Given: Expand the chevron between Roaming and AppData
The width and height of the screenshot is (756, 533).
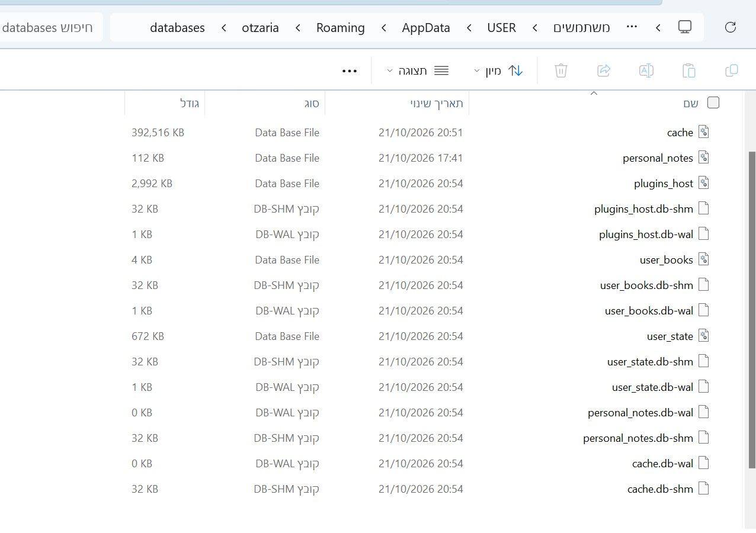Looking at the screenshot, I should tap(384, 28).
